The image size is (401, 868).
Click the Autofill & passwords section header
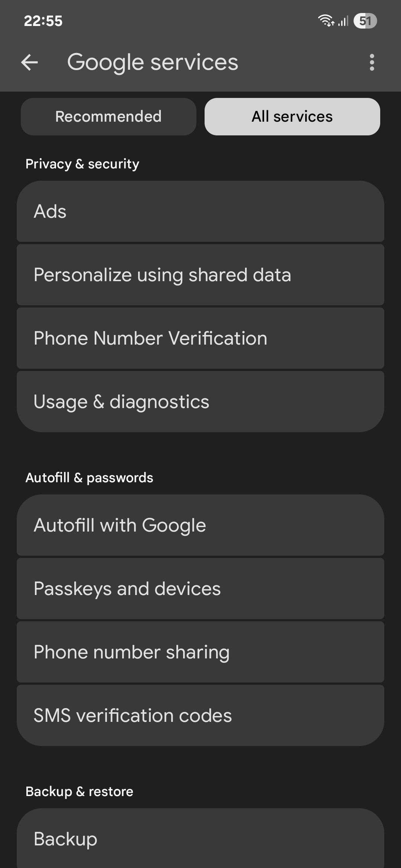coord(89,477)
